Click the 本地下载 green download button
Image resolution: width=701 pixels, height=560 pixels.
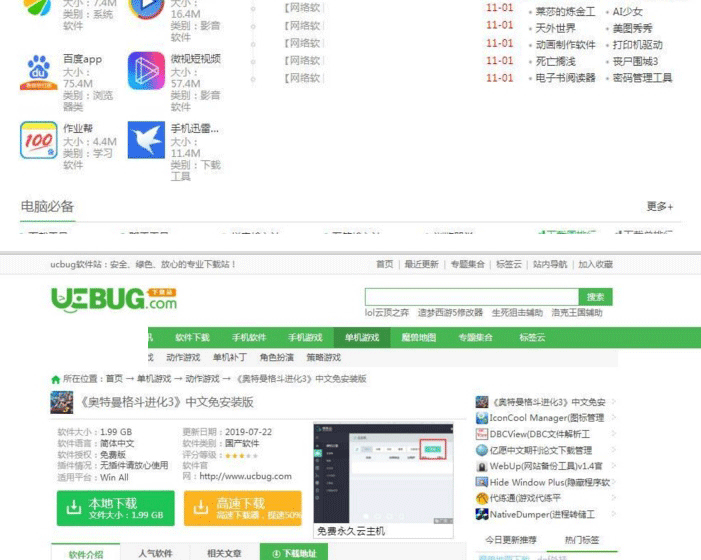point(115,508)
